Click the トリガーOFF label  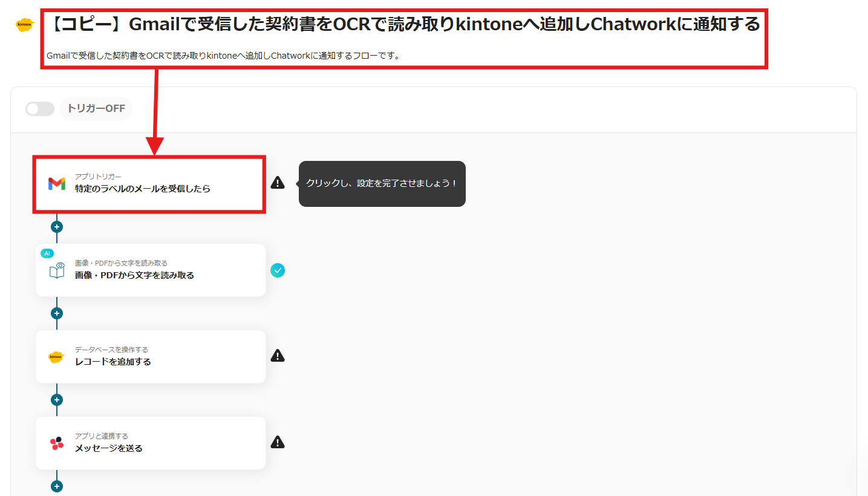(x=96, y=109)
